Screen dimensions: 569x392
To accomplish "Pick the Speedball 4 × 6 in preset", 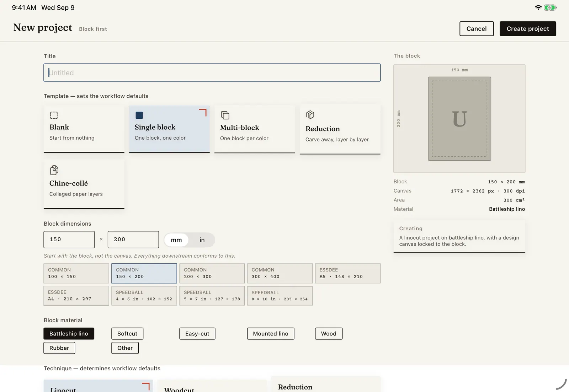I will click(x=144, y=296).
